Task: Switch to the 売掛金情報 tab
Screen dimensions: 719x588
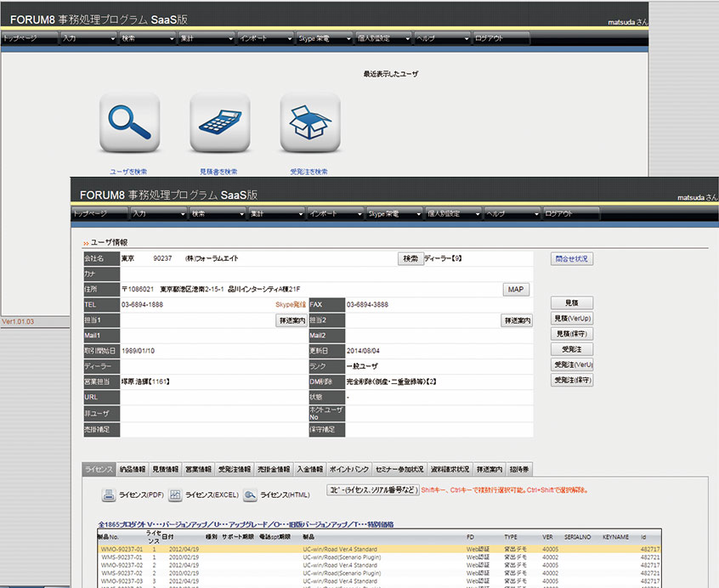Action: click(274, 469)
